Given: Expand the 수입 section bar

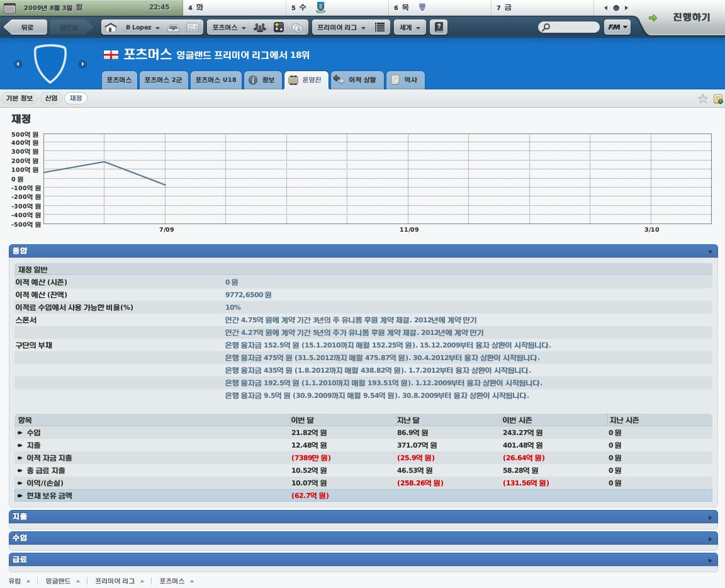Looking at the screenshot, I should point(363,538).
